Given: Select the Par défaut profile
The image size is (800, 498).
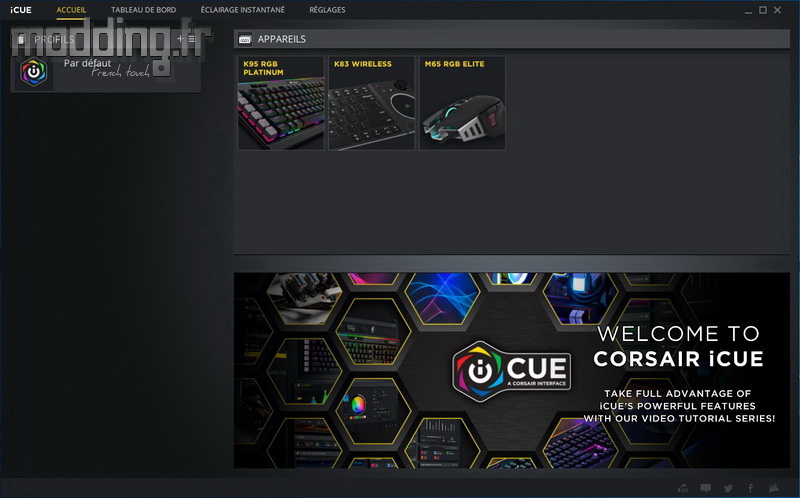Looking at the screenshot, I should [105, 72].
